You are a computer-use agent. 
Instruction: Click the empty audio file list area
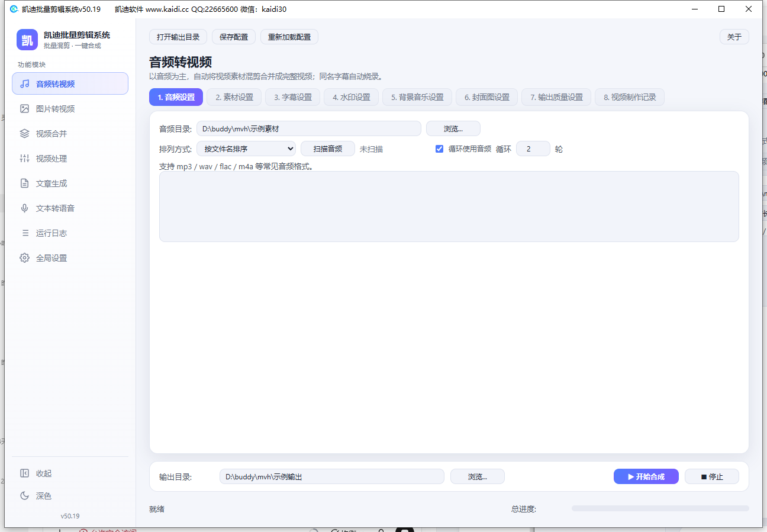(449, 207)
